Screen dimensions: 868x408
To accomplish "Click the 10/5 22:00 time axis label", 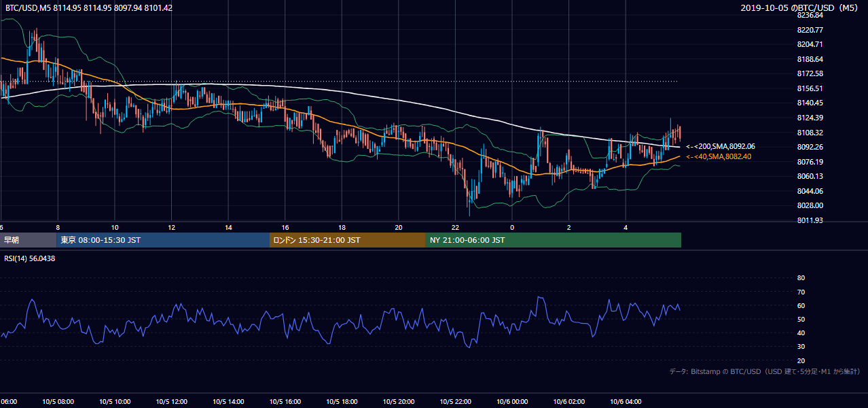I will pos(455,402).
